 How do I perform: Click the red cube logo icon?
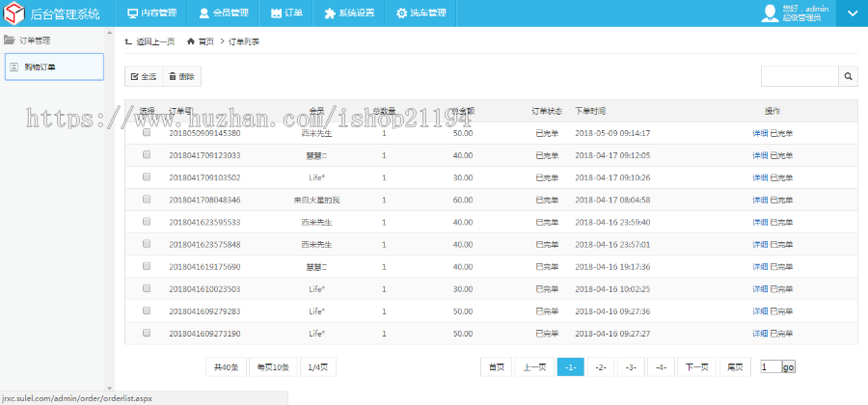click(x=14, y=13)
